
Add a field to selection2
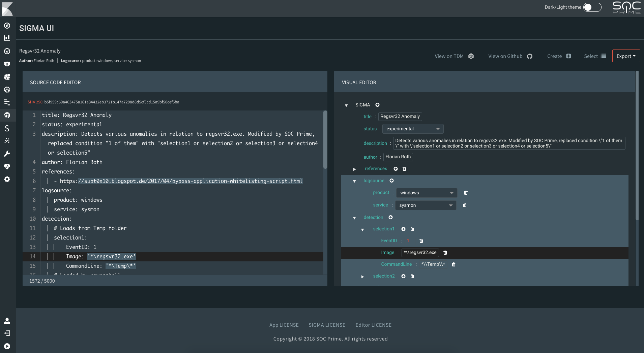(404, 276)
